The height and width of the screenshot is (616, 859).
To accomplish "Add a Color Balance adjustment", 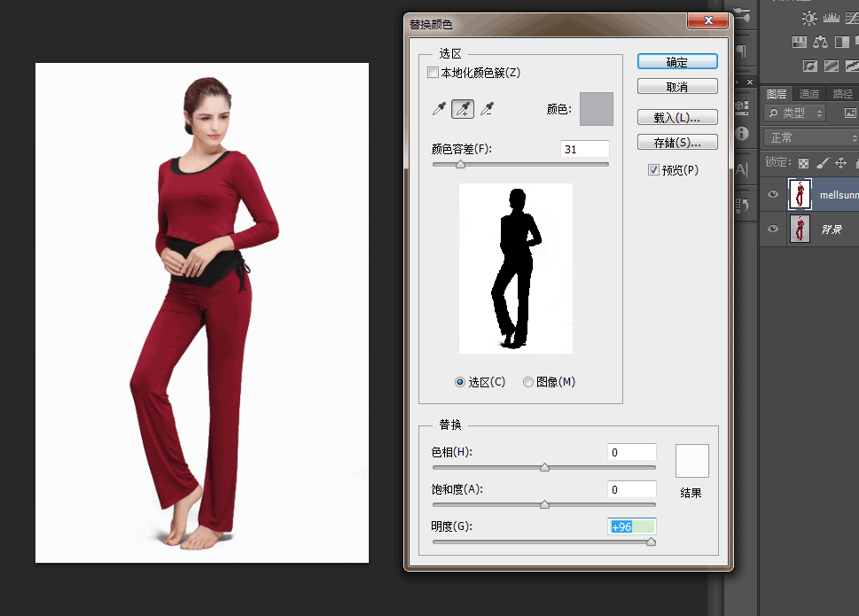I will pos(820,42).
